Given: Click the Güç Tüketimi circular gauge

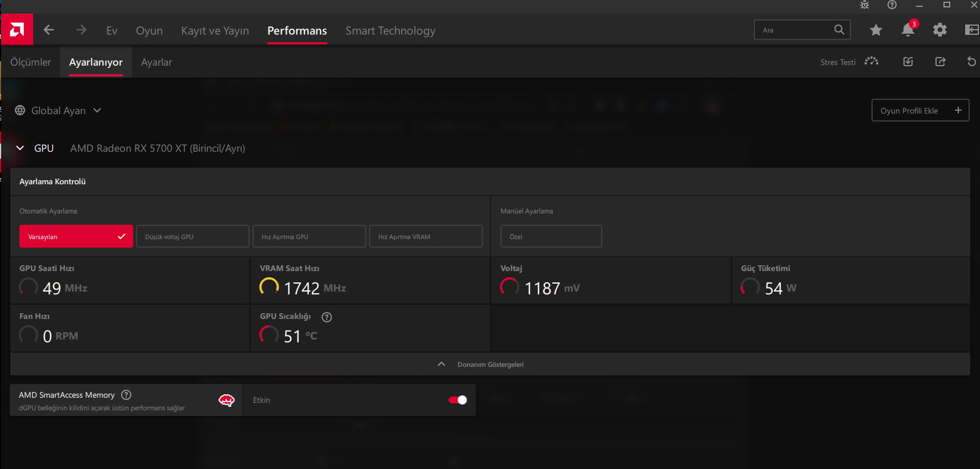Looking at the screenshot, I should point(750,286).
